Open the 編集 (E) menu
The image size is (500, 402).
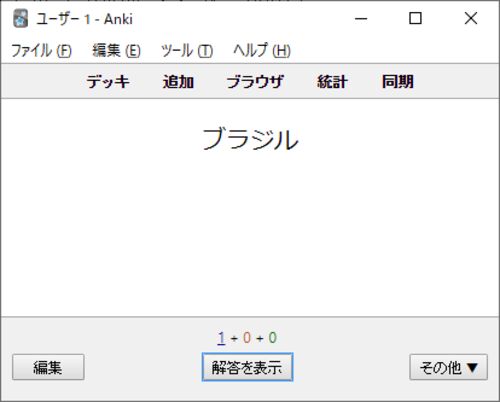click(x=116, y=51)
